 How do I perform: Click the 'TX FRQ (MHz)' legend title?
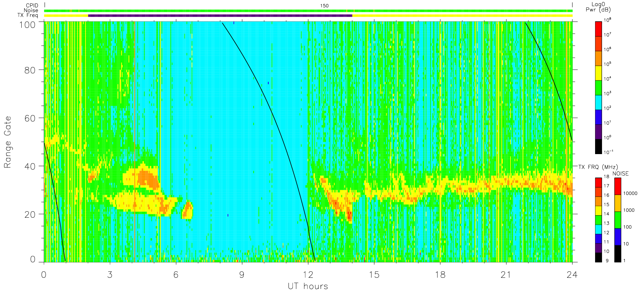598,167
